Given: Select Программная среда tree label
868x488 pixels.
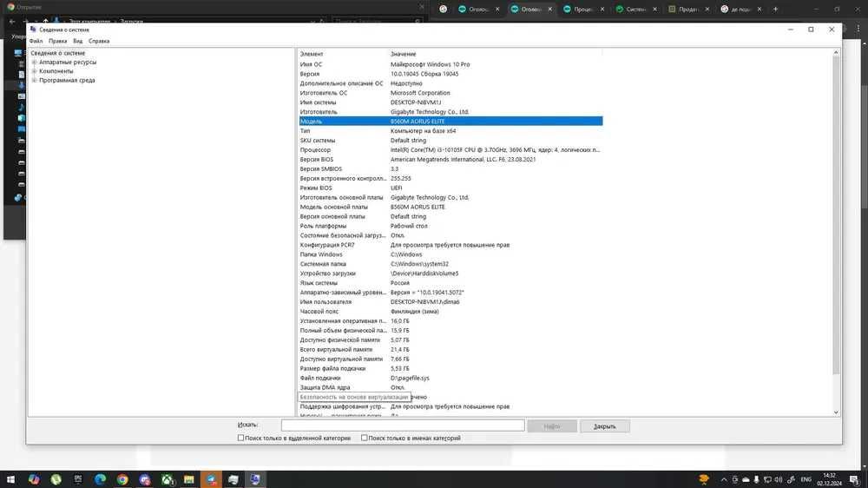Looking at the screenshot, I should 67,80.
